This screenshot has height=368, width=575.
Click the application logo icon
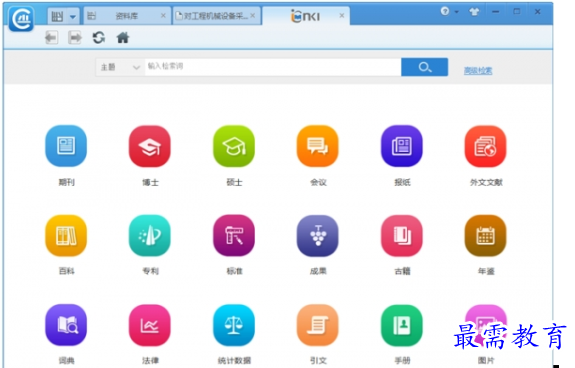tap(22, 19)
